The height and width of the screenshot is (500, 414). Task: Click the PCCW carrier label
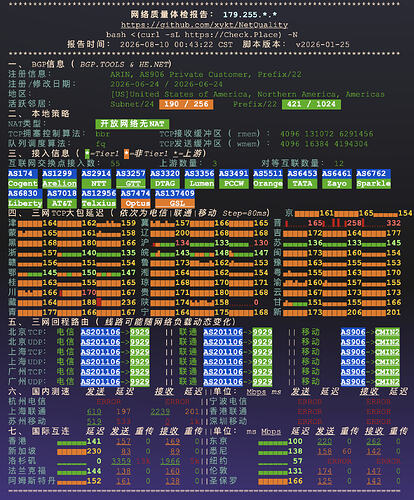point(234,183)
